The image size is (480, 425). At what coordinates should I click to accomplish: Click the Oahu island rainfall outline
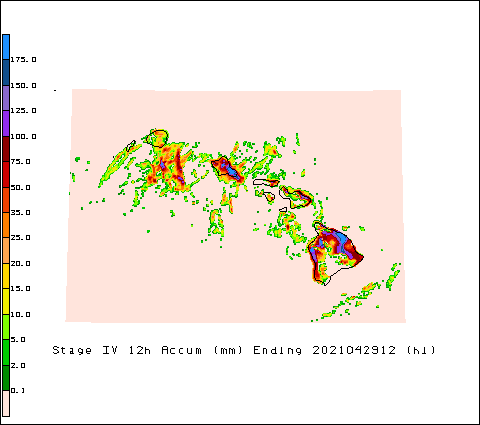click(228, 169)
